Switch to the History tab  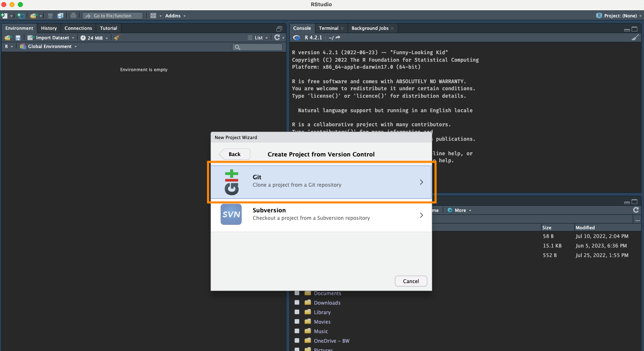[48, 28]
